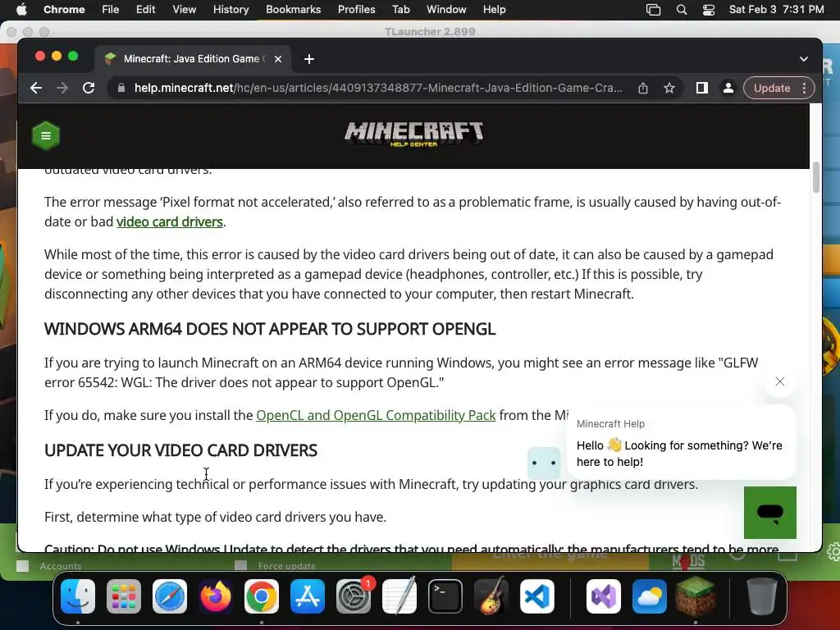The height and width of the screenshot is (630, 840).
Task: Open the Weather app from the Dock
Action: (650, 596)
